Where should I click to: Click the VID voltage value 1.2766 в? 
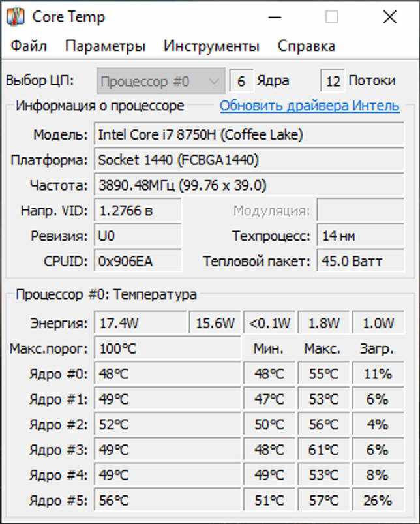tap(138, 211)
